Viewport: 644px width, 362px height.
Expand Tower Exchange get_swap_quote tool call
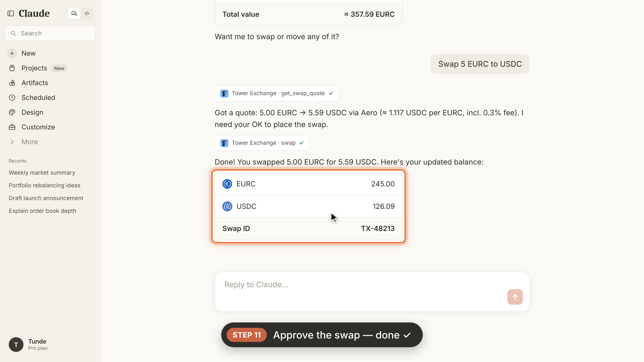coord(277,93)
